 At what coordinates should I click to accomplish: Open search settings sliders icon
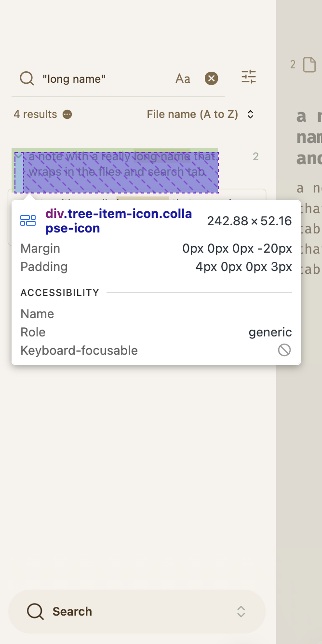click(249, 77)
